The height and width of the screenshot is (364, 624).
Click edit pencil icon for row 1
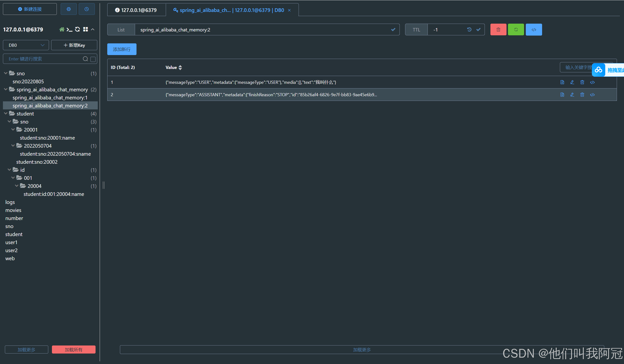572,82
